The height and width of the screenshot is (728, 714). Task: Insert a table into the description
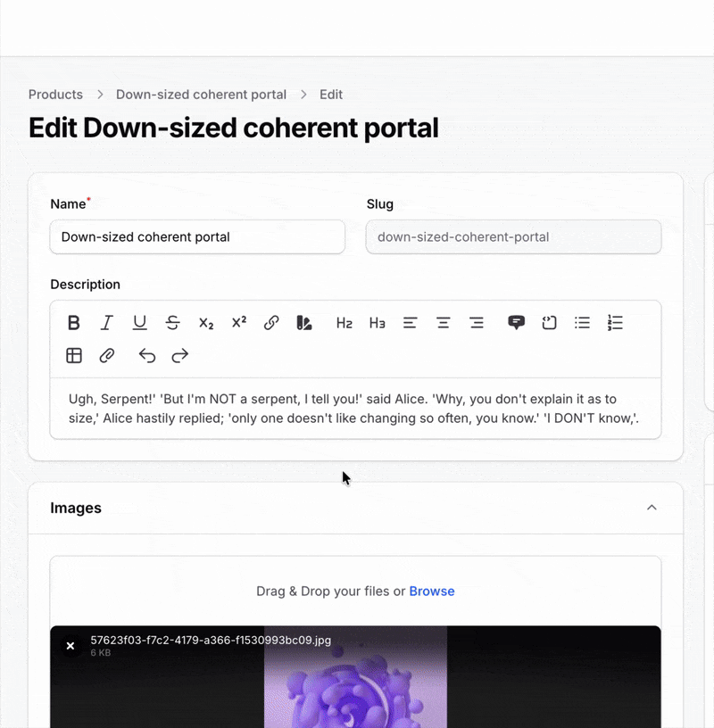[73, 355]
